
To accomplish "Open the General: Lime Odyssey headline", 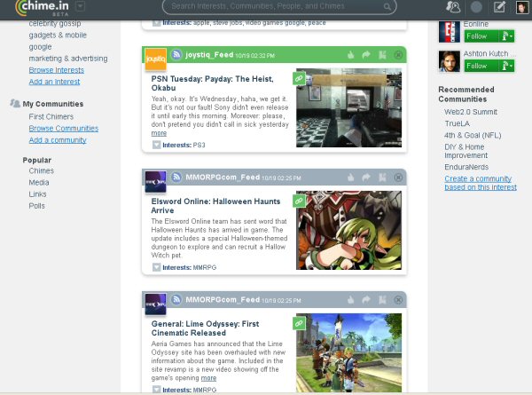I will click(205, 328).
